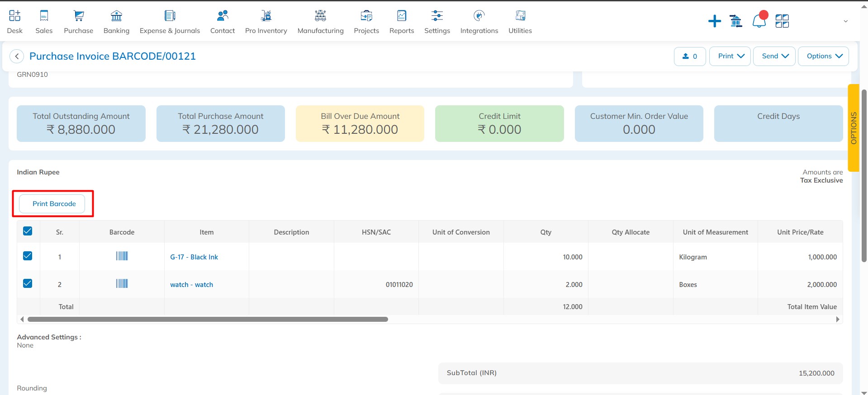Click the Qty column header
Image resolution: width=868 pixels, height=395 pixels.
point(546,232)
